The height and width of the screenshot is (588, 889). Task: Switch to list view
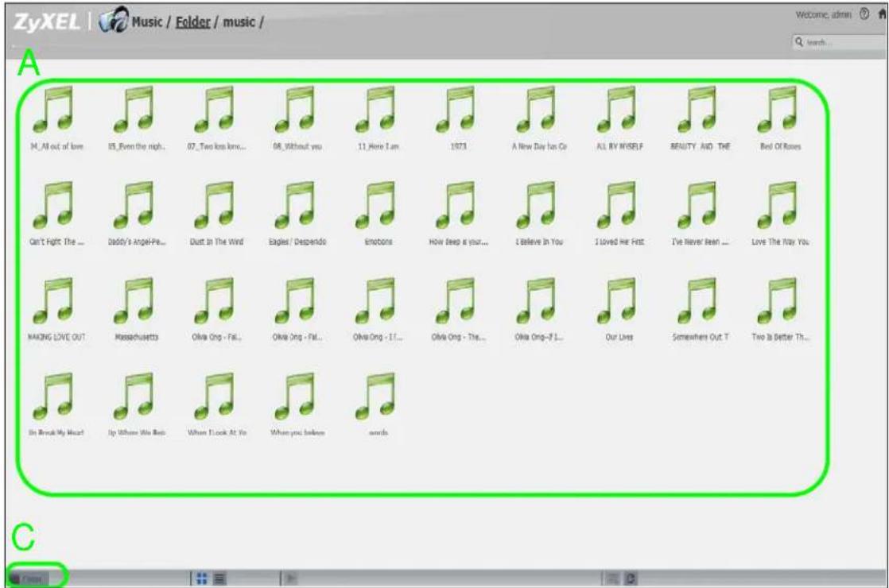[219, 578]
